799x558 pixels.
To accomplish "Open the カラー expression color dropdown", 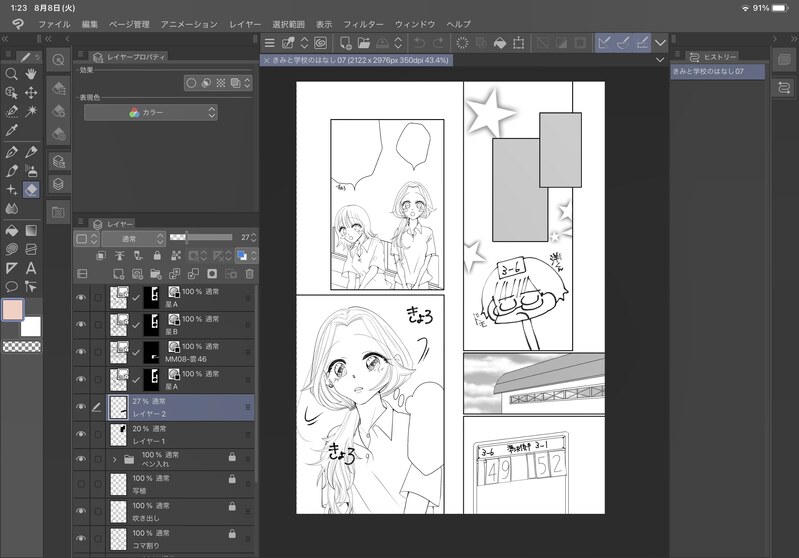I will 151,113.
